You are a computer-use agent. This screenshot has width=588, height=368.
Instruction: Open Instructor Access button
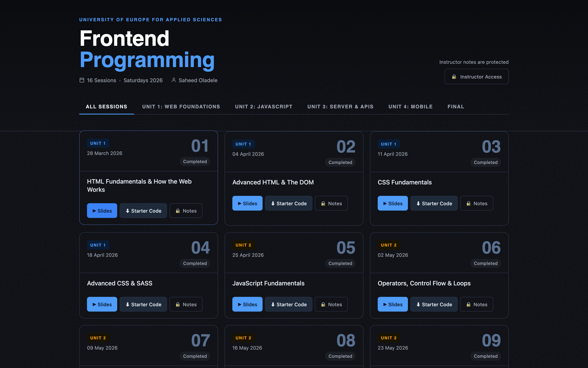tap(477, 77)
